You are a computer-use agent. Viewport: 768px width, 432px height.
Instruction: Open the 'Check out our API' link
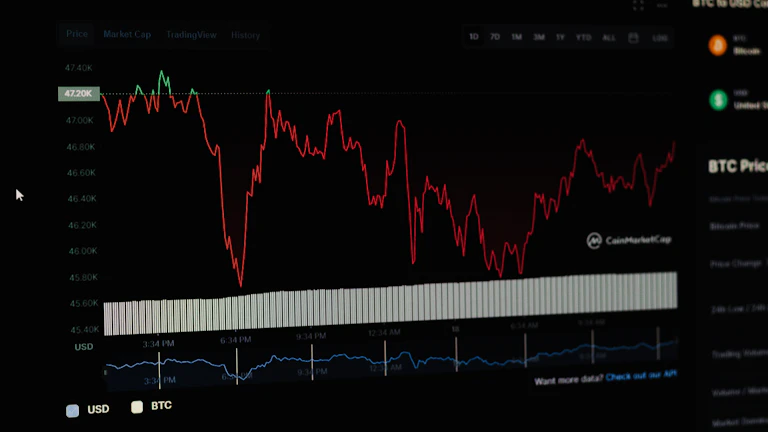641,376
